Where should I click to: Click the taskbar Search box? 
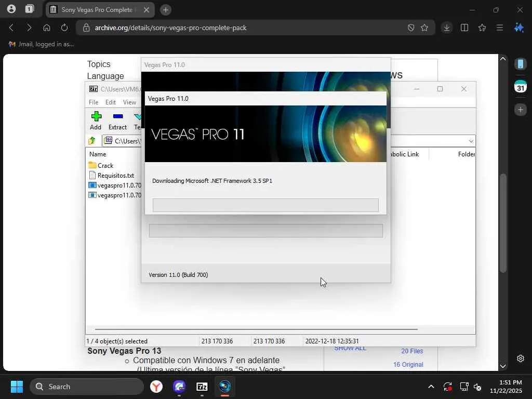point(87,387)
